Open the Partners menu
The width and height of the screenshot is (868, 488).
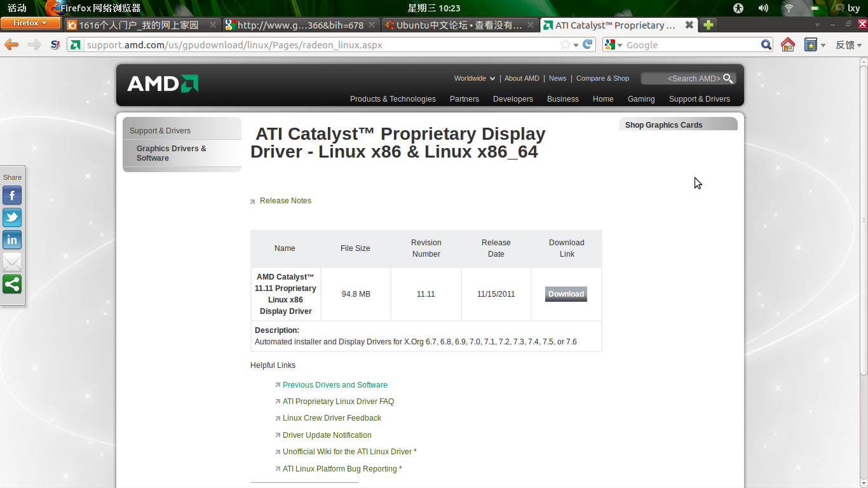coord(465,99)
